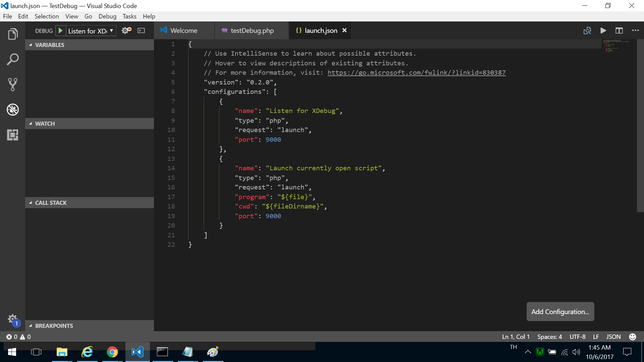This screenshot has height=362, width=644.
Task: Open editor More Actions menu
Action: pos(635,31)
